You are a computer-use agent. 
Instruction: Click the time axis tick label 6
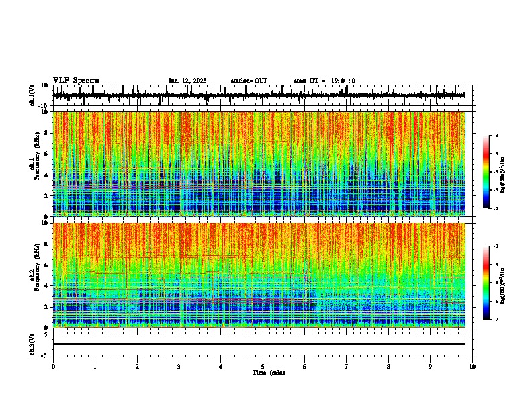[x=304, y=367]
